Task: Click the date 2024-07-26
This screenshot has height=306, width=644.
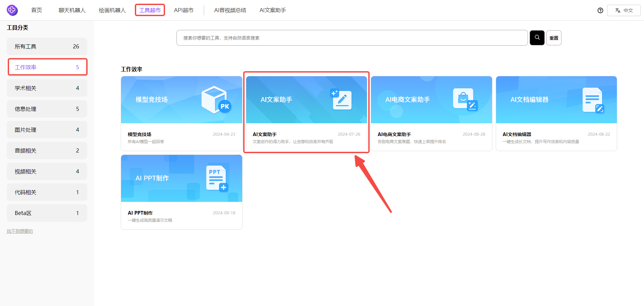Action: pyautogui.click(x=349, y=134)
